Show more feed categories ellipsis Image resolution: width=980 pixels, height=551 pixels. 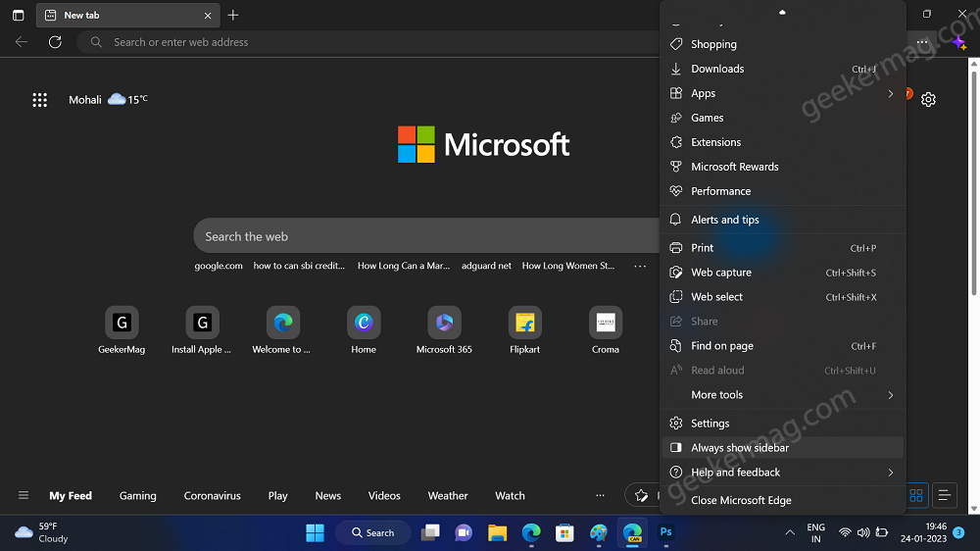[x=600, y=495]
